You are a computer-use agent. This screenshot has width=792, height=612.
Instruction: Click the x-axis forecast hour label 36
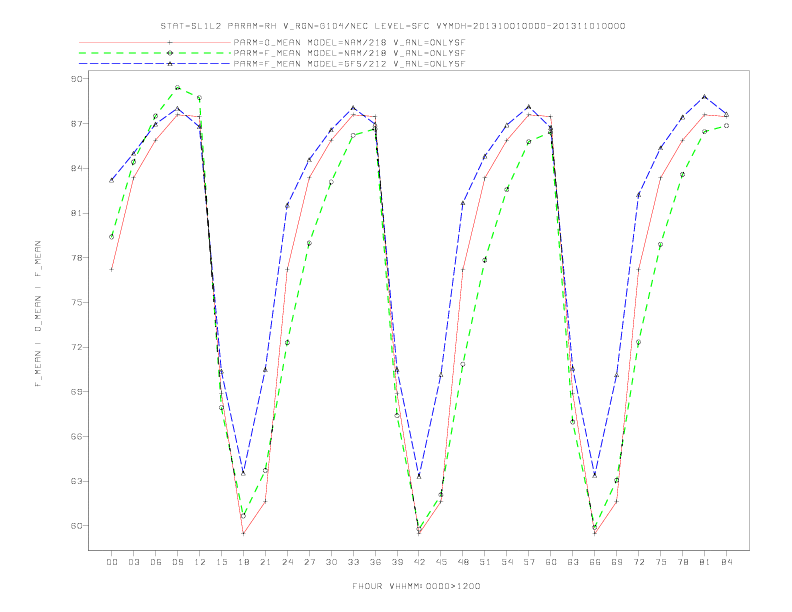(375, 562)
